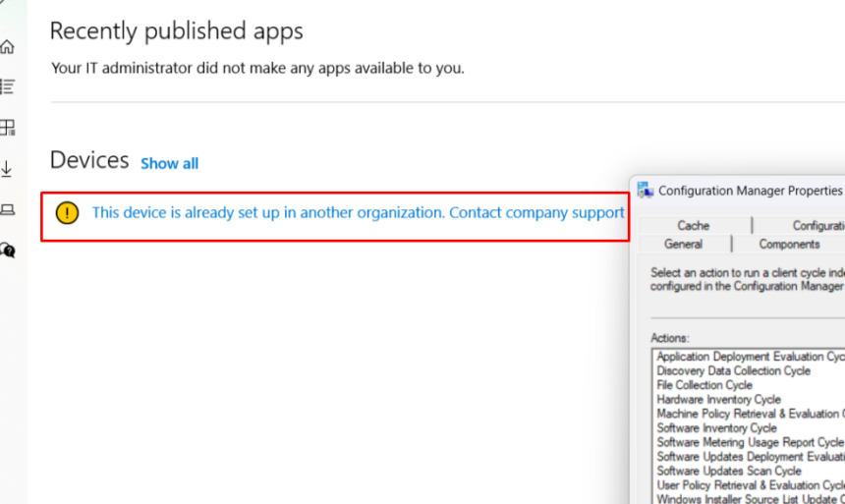This screenshot has width=845, height=504.
Task: Open the App categories grid icon
Action: pos(7,127)
